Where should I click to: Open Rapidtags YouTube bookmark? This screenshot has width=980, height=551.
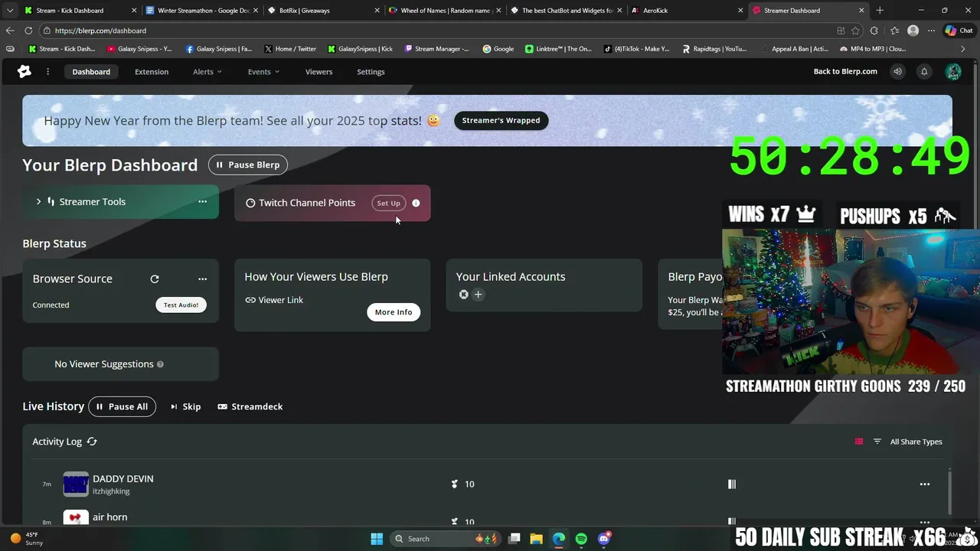point(714,49)
